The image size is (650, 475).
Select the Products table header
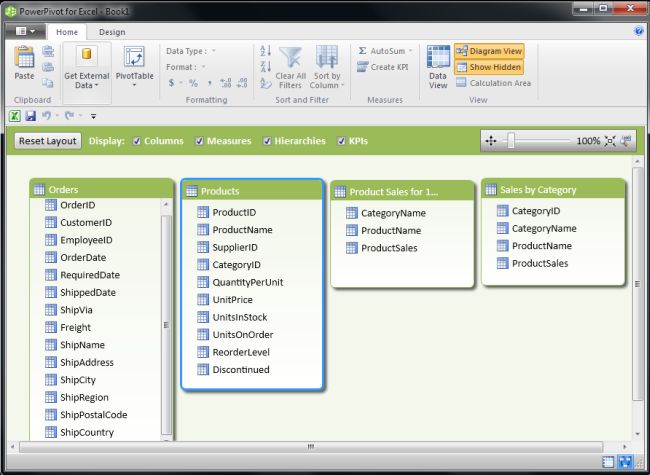(x=252, y=191)
